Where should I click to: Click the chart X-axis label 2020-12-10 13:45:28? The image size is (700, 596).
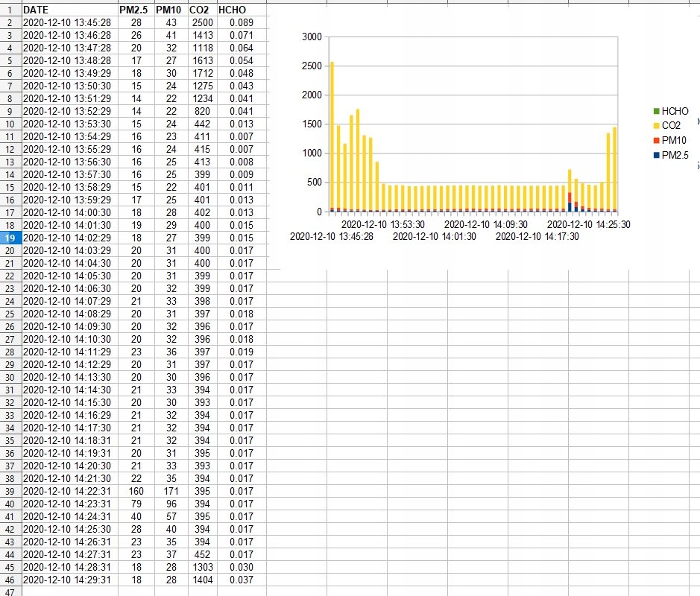pyautogui.click(x=332, y=236)
